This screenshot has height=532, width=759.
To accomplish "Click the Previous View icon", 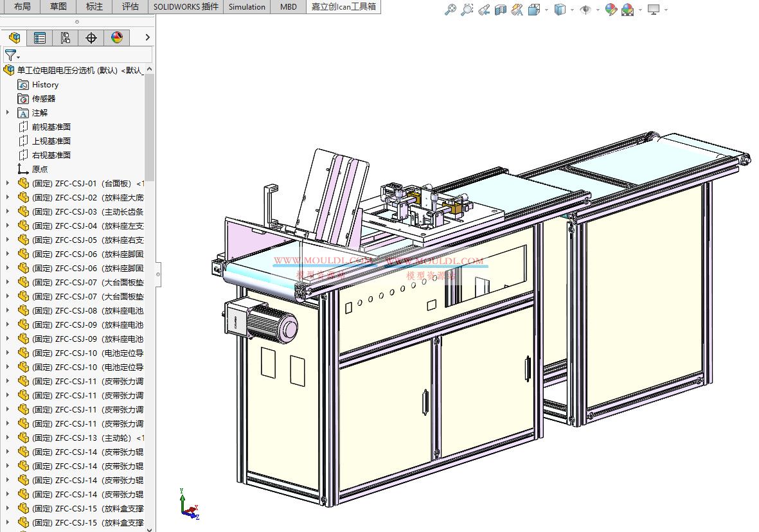I will [483, 10].
